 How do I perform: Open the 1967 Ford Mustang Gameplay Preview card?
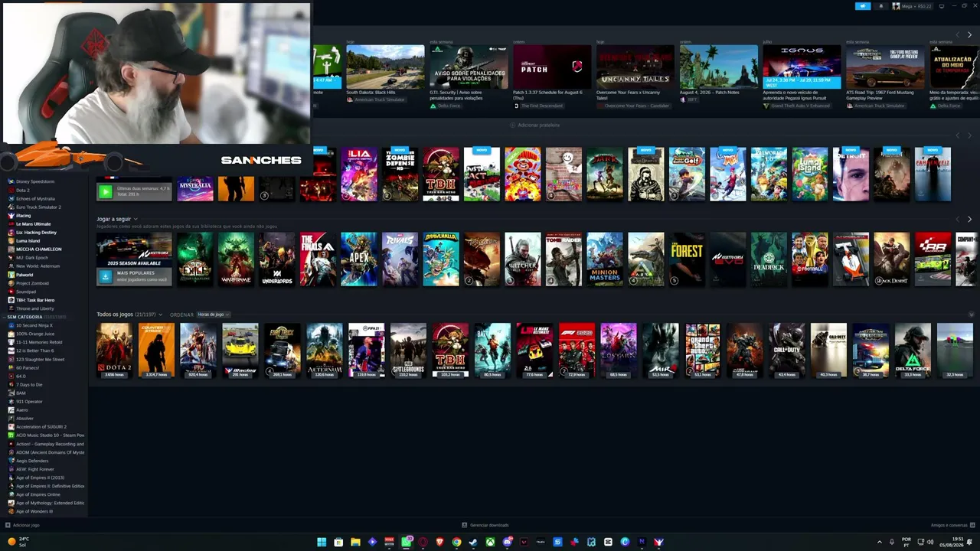coord(885,67)
